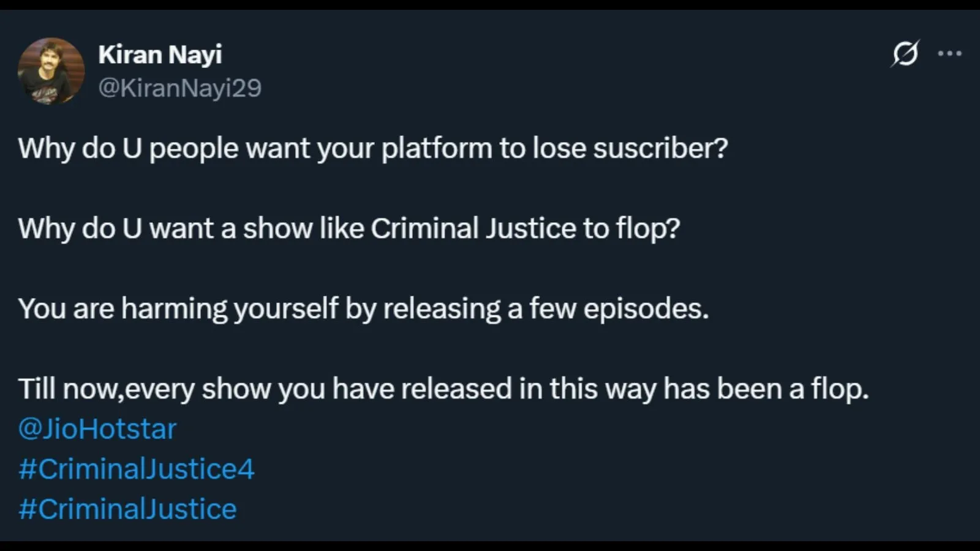The image size is (980, 551).
Task: Select the #CriminalJustice hashtag
Action: (127, 508)
